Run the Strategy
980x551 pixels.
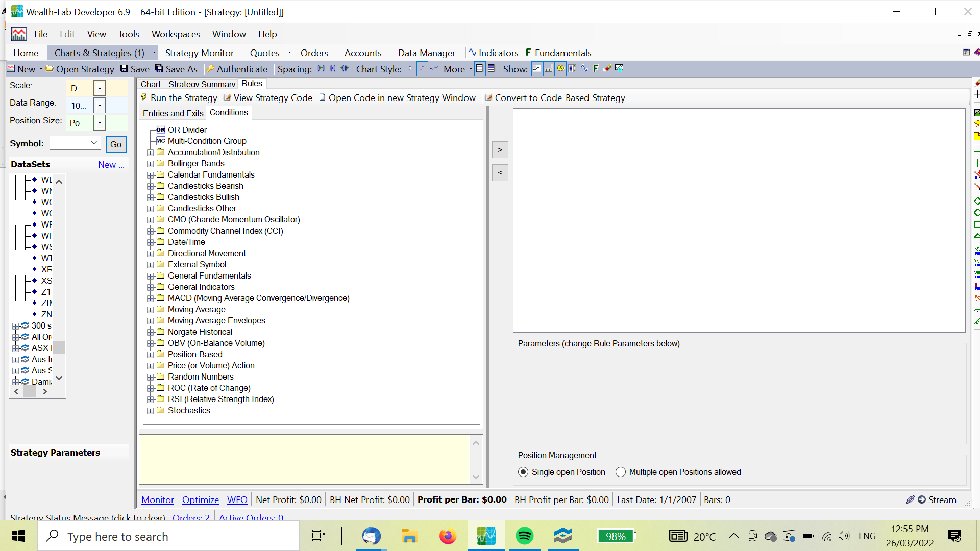point(180,98)
